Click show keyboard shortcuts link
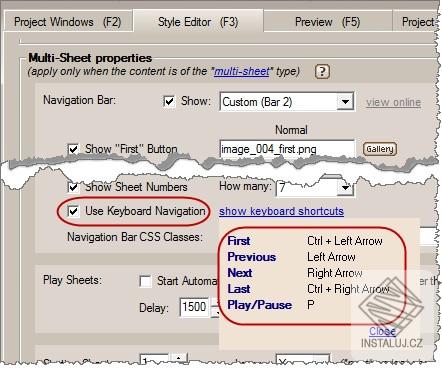442x370 pixels. (281, 211)
